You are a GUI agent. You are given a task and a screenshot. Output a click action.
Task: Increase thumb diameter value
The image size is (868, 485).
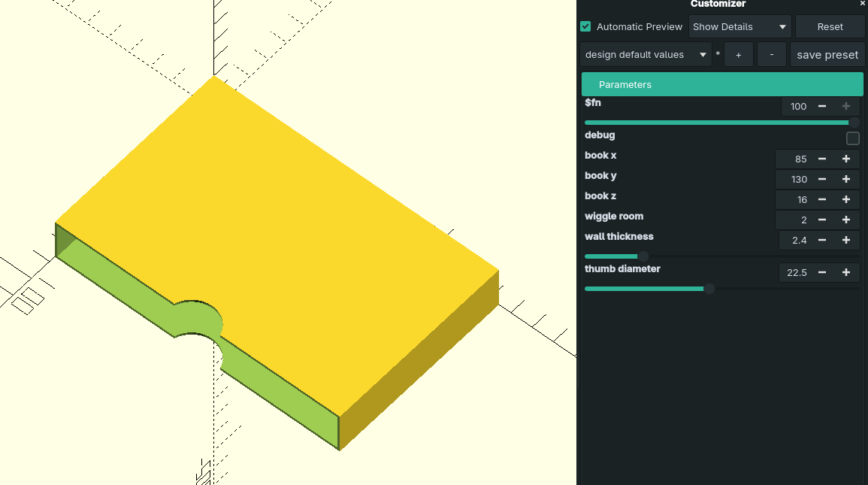[846, 272]
